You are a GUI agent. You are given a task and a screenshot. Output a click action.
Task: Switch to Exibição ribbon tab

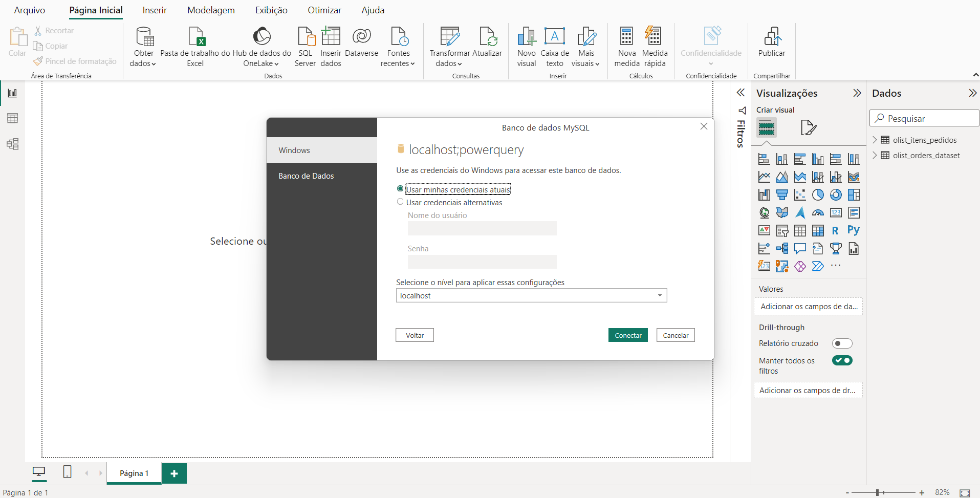pos(271,10)
